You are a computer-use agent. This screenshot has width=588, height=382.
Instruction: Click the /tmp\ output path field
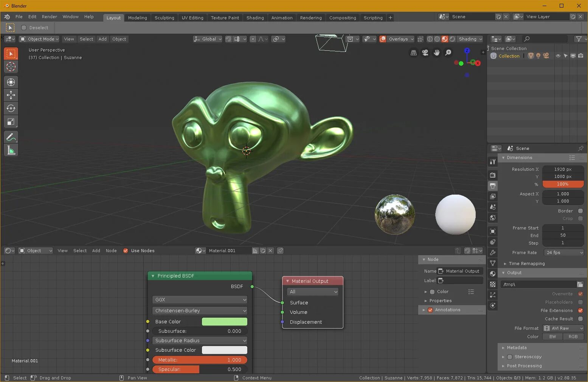coord(538,284)
